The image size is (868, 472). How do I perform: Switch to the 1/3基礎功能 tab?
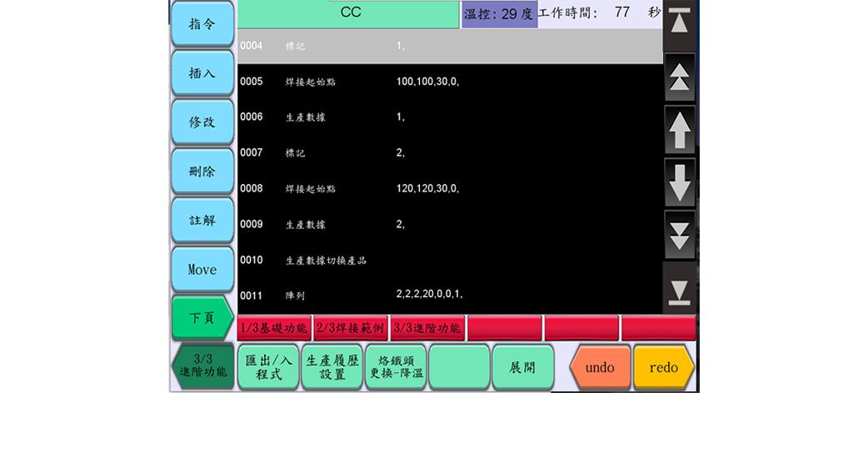coord(274,328)
